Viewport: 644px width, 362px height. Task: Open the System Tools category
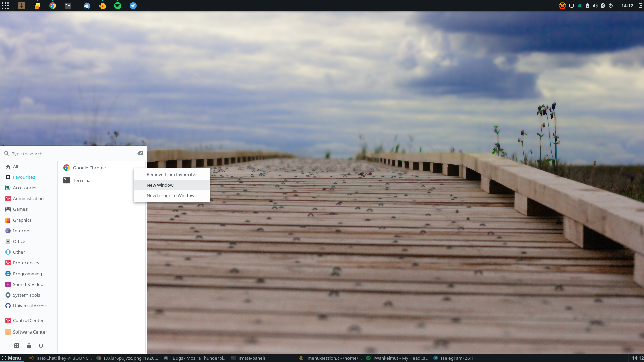click(x=29, y=295)
